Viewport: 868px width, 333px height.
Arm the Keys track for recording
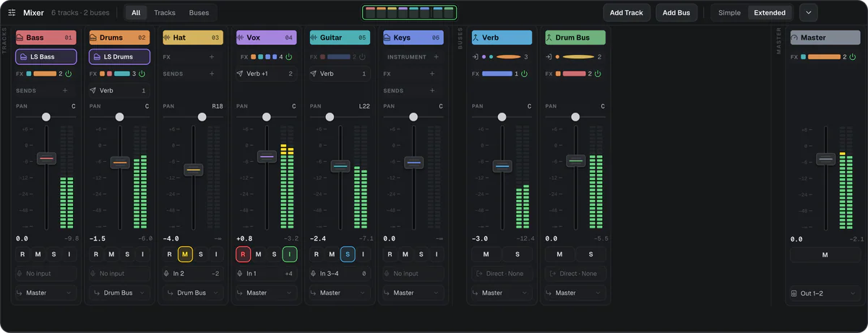click(390, 254)
